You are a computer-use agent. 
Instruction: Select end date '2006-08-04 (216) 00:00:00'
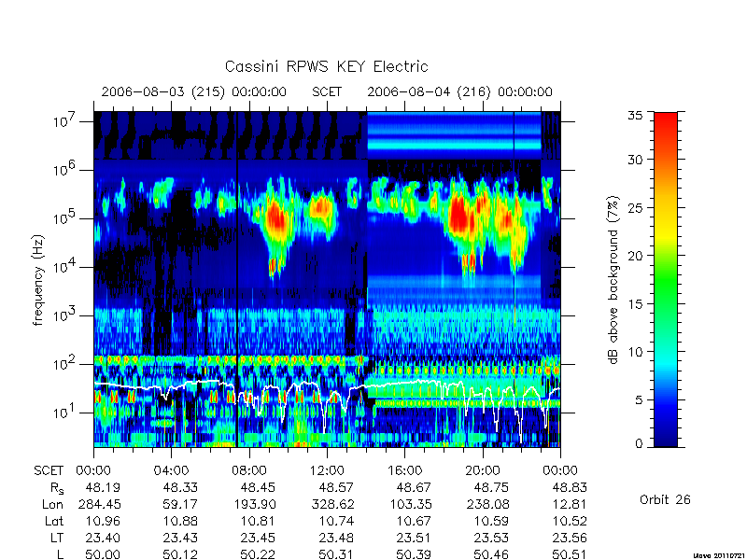(x=459, y=91)
